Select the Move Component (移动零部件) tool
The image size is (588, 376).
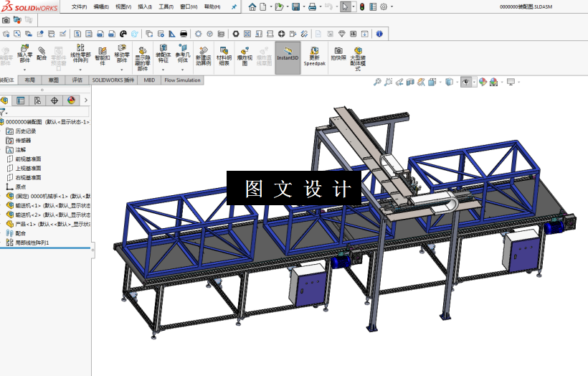[x=121, y=54]
